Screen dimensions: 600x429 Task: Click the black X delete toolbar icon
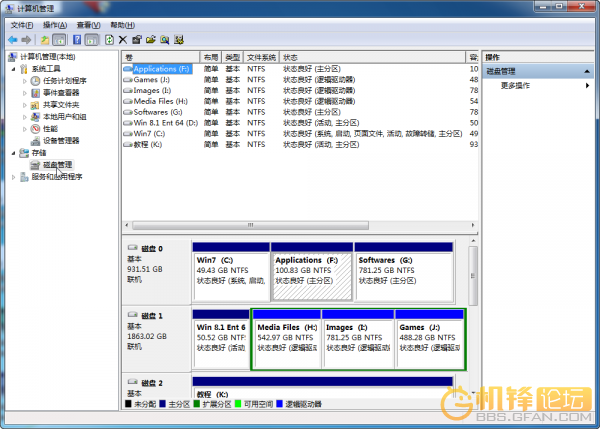coord(123,40)
